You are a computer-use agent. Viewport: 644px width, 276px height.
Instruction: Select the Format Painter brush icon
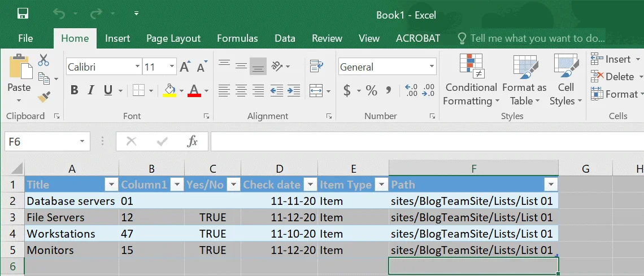coord(43,97)
